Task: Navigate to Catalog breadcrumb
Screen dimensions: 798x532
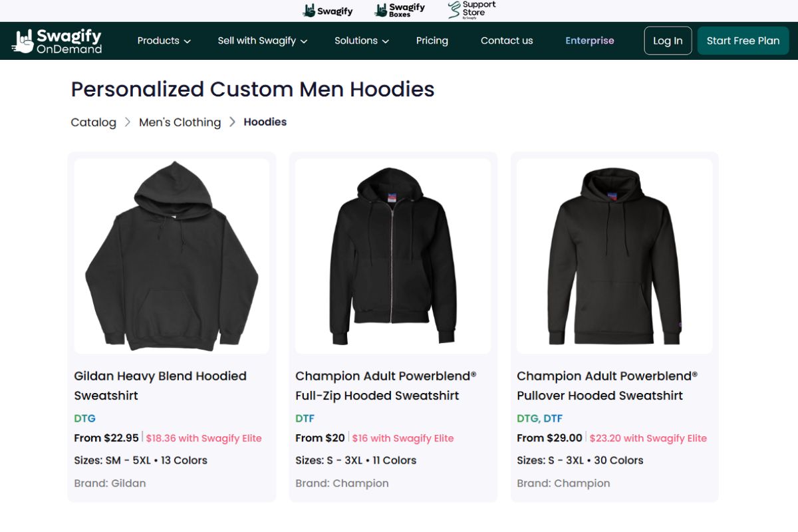Action: (94, 122)
